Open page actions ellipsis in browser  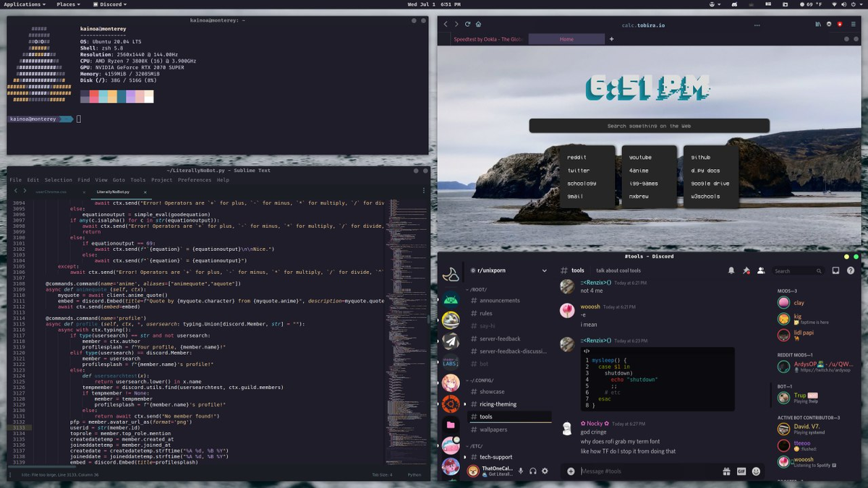click(x=757, y=24)
